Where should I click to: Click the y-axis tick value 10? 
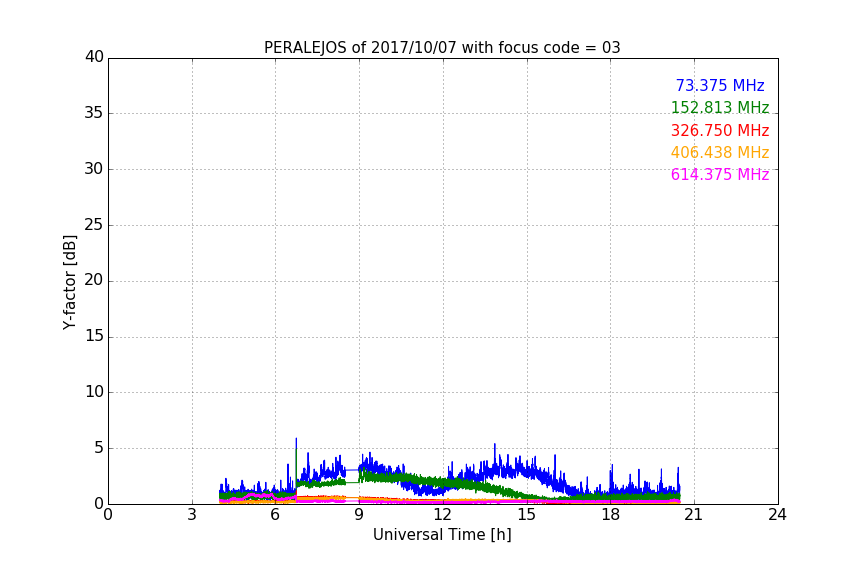[x=94, y=392]
